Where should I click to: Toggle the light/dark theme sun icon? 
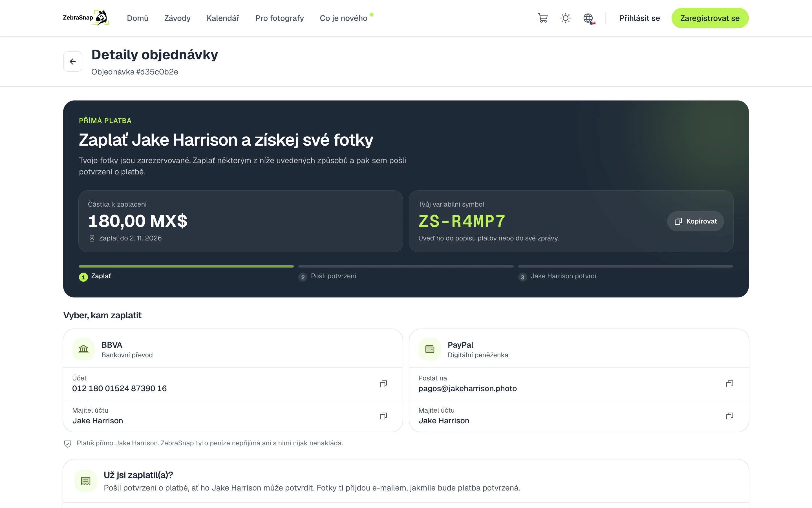[x=565, y=18]
